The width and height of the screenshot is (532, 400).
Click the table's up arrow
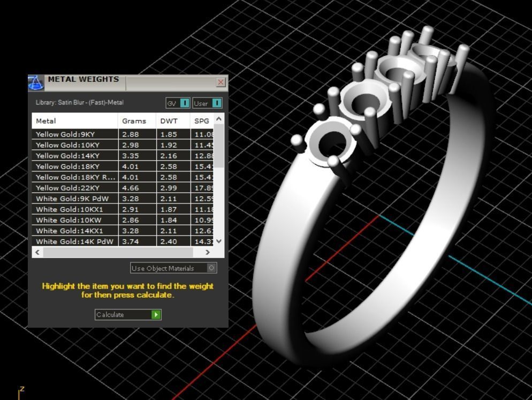click(219, 119)
